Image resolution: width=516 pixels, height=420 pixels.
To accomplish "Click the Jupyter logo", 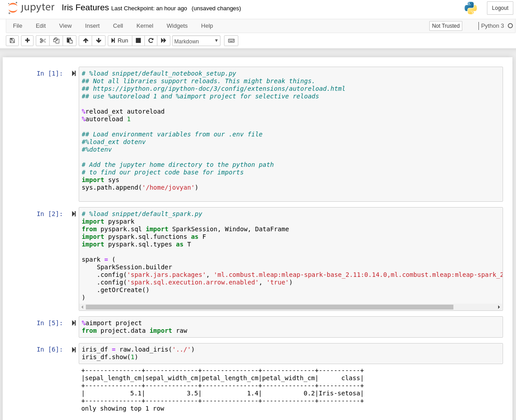I will 31,8.
